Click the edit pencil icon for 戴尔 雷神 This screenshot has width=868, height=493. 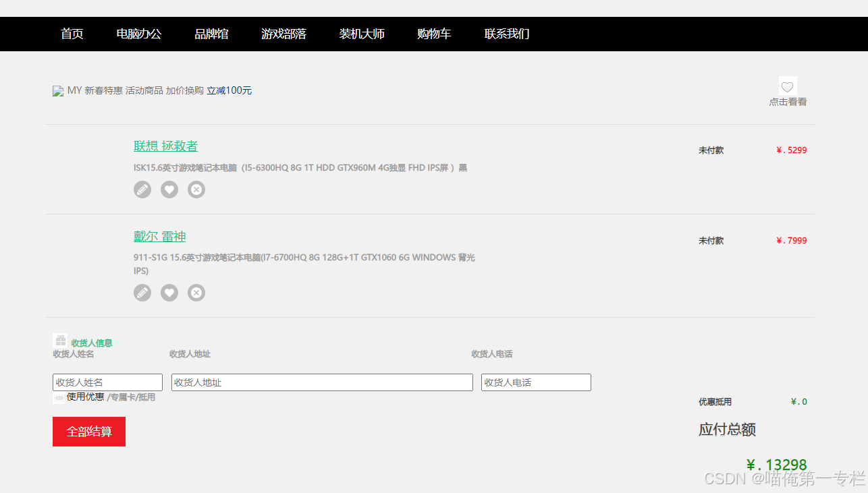click(x=142, y=293)
